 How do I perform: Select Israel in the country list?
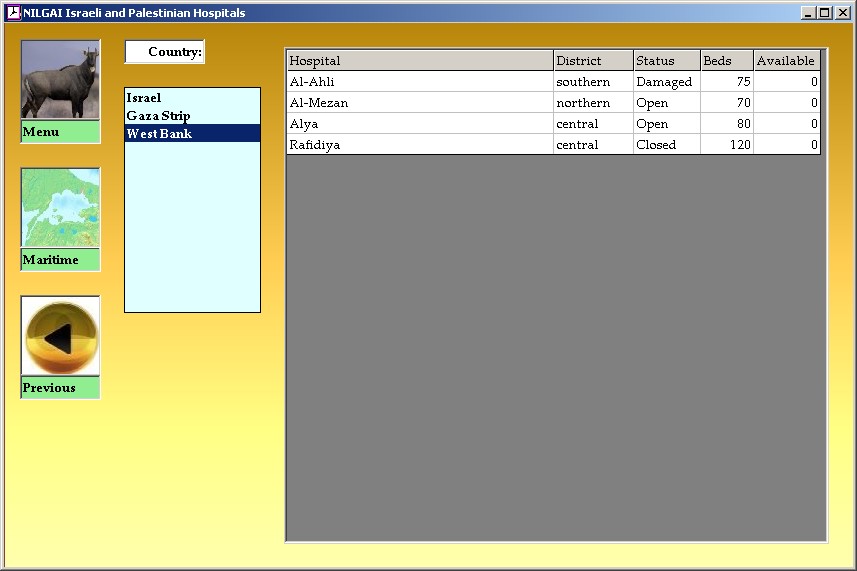[x=144, y=98]
